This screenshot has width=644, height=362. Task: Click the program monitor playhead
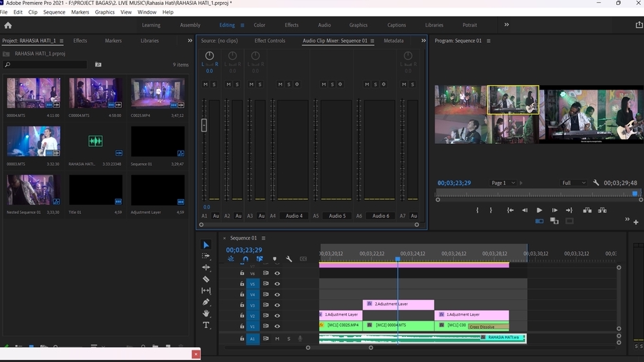click(634, 194)
